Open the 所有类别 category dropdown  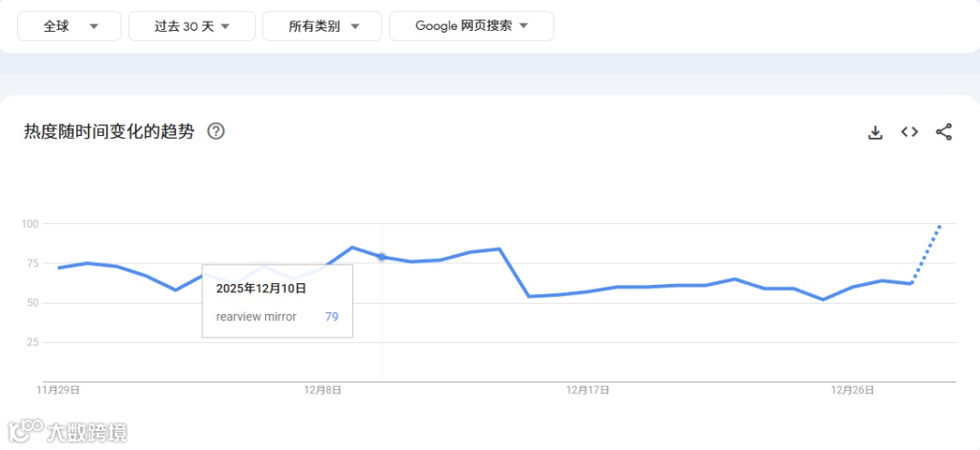coord(322,26)
